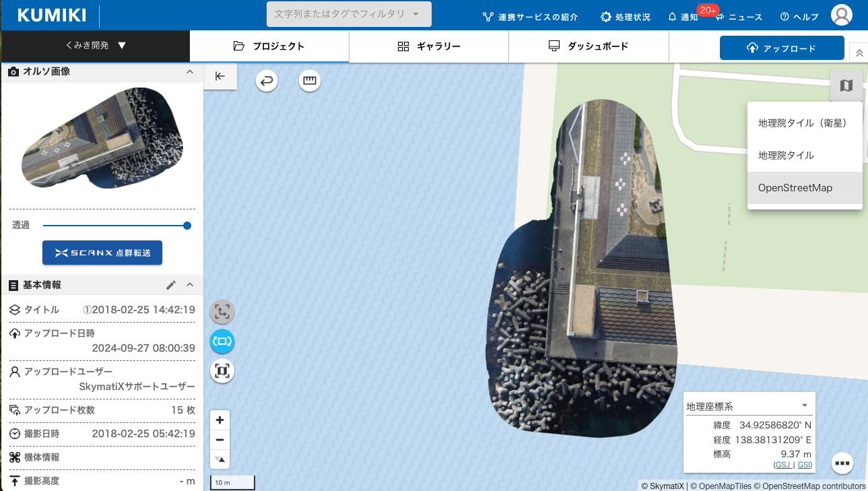Screen dimensions: 868x491
Task: Reset map orientation with compass icon
Action: coord(220,459)
